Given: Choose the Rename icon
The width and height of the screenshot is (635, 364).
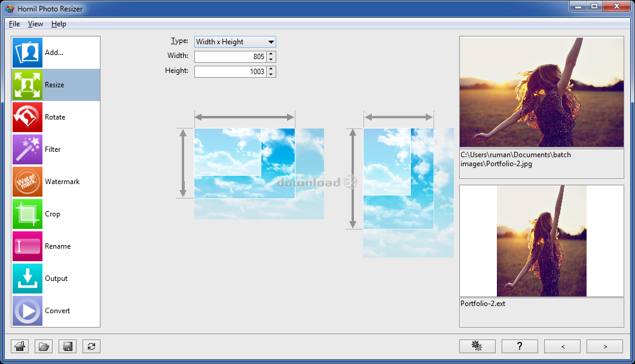Looking at the screenshot, I should (27, 246).
